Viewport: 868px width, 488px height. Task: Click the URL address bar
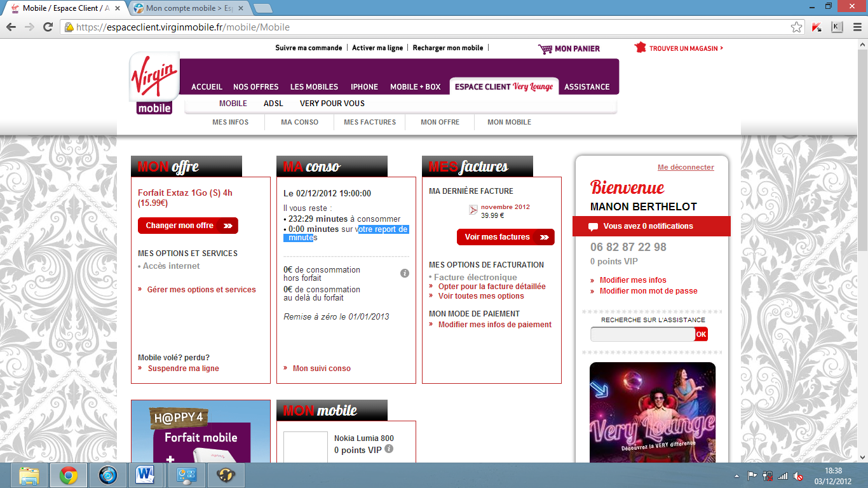(432, 27)
